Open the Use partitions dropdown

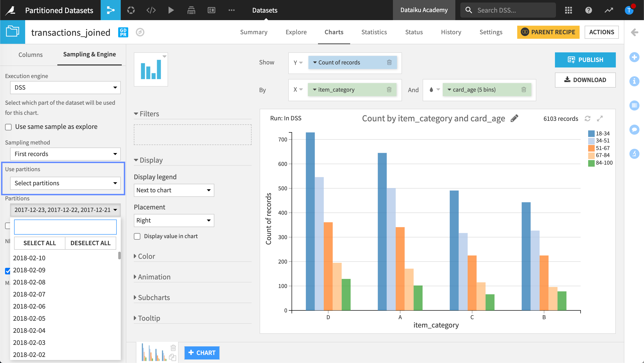click(65, 183)
